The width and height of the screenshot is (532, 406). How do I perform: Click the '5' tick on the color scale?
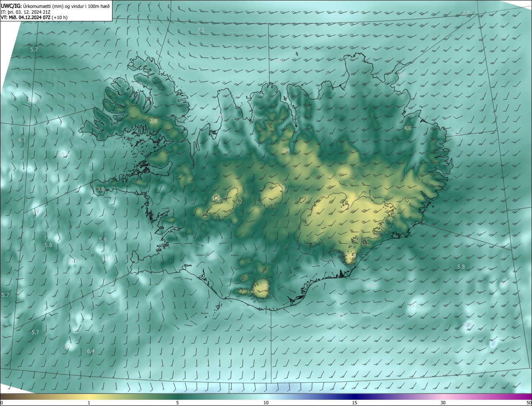177,403
